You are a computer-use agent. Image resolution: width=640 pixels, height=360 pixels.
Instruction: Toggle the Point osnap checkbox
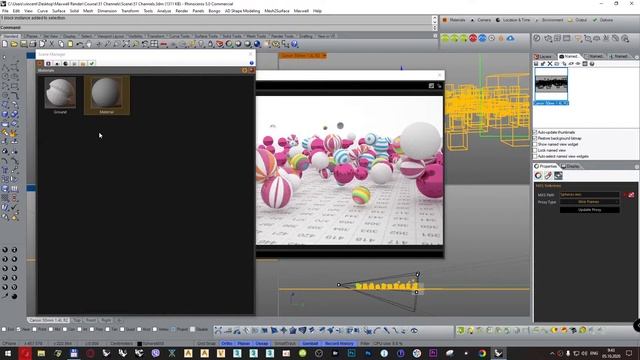pos(35,329)
